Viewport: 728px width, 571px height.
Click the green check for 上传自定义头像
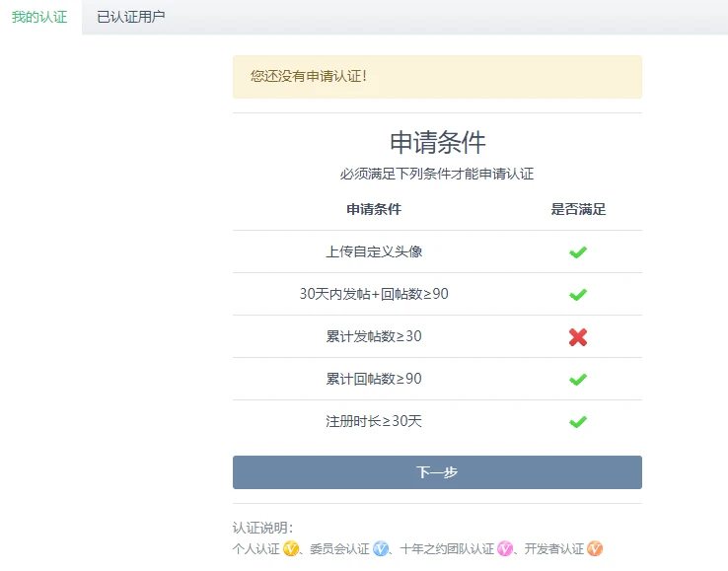point(578,252)
